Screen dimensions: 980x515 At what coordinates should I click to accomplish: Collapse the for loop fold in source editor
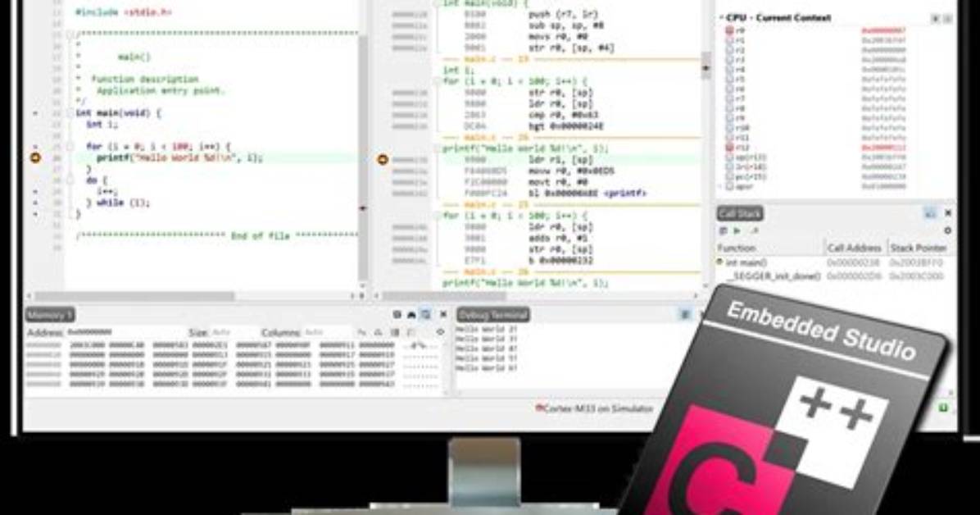pos(70,147)
